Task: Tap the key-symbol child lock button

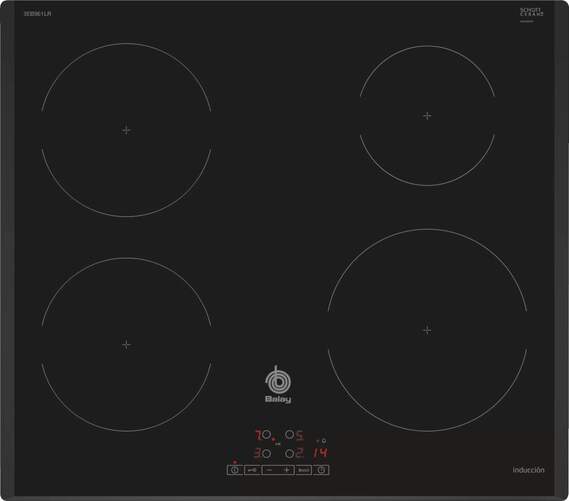Action: pos(252,470)
